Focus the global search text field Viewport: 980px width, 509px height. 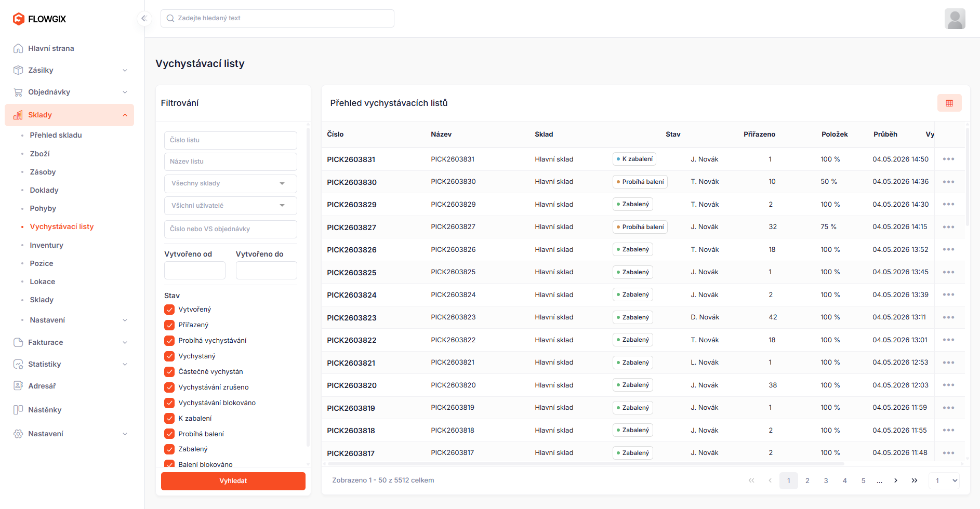coord(277,18)
